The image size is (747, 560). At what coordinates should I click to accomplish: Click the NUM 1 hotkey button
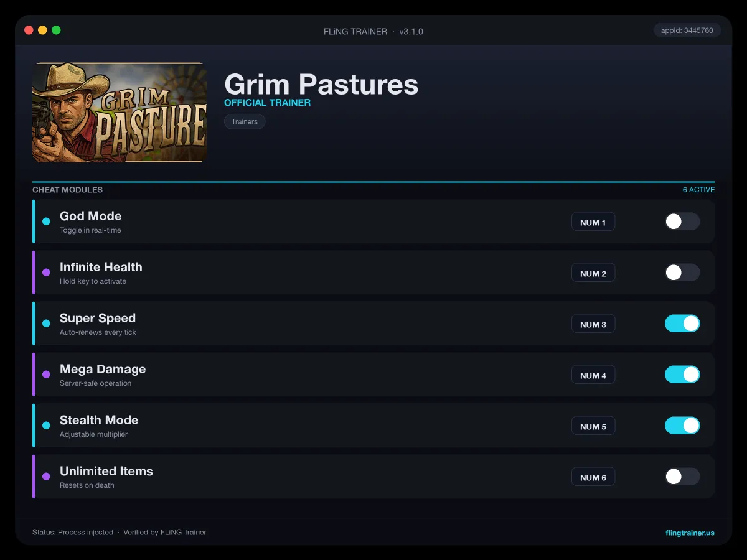593,222
